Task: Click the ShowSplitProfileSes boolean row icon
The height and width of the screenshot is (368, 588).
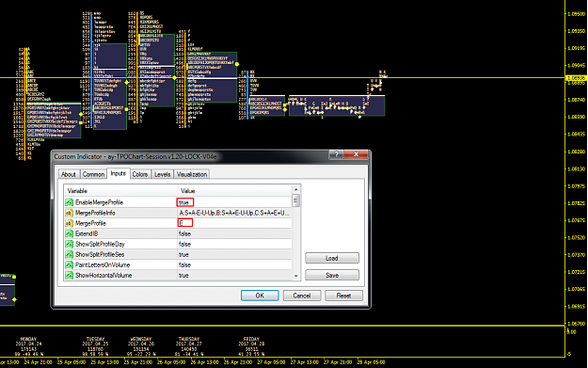Action: pyautogui.click(x=69, y=255)
